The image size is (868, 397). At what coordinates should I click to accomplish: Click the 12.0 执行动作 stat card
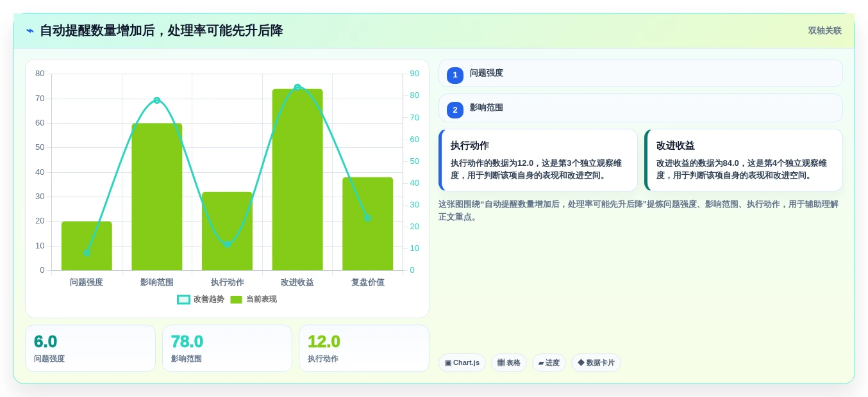pyautogui.click(x=364, y=348)
